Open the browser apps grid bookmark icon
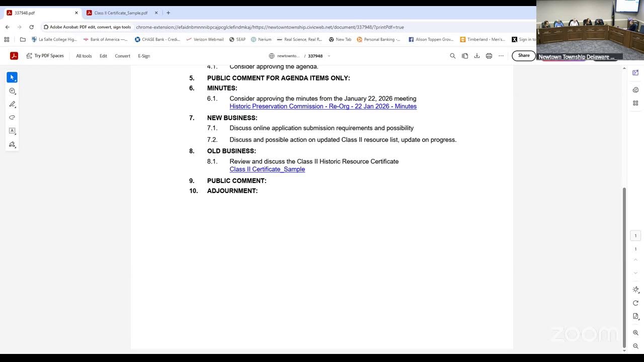644x362 pixels. click(x=7, y=39)
